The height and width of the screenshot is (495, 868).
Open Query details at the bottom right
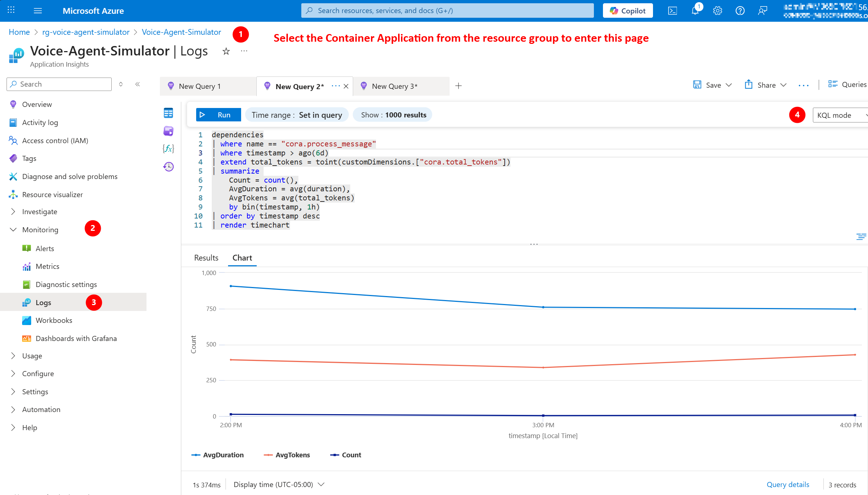click(788, 484)
